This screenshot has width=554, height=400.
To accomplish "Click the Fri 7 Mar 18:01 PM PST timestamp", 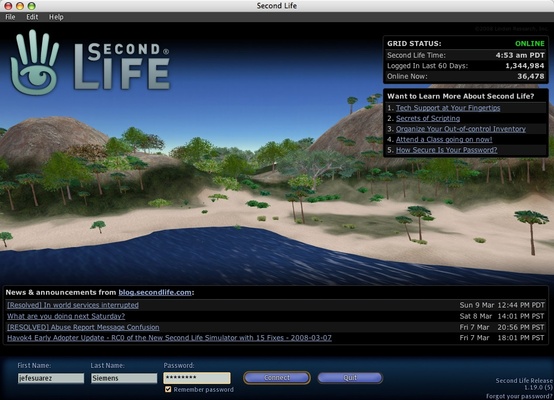I will (x=502, y=338).
